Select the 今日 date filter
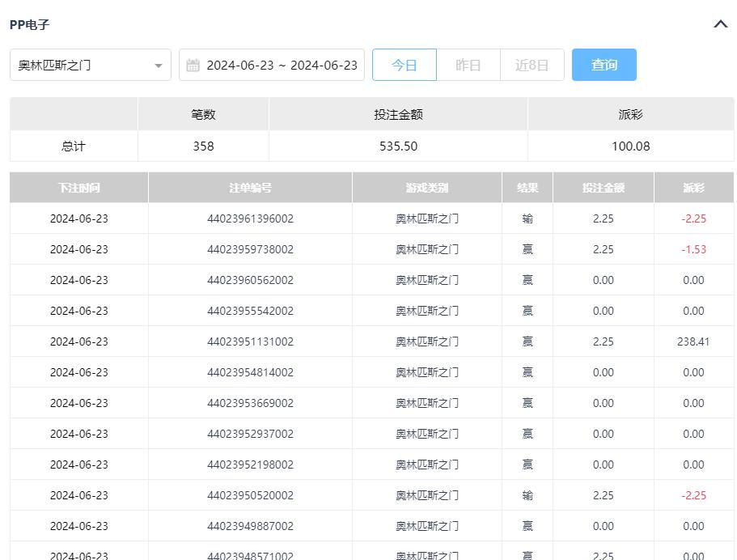 (404, 66)
